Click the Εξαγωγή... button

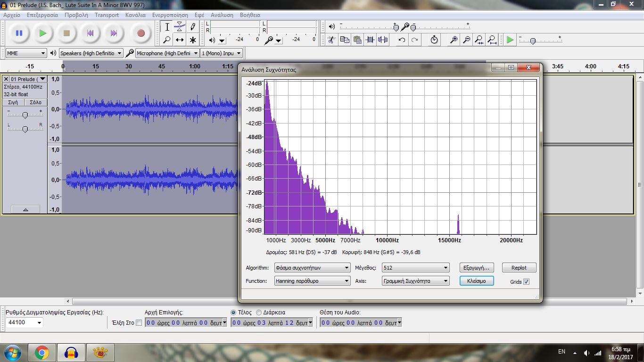pos(476,268)
